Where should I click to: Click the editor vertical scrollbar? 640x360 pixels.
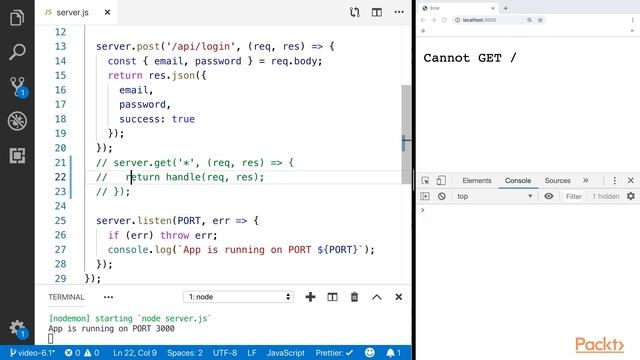[x=406, y=135]
